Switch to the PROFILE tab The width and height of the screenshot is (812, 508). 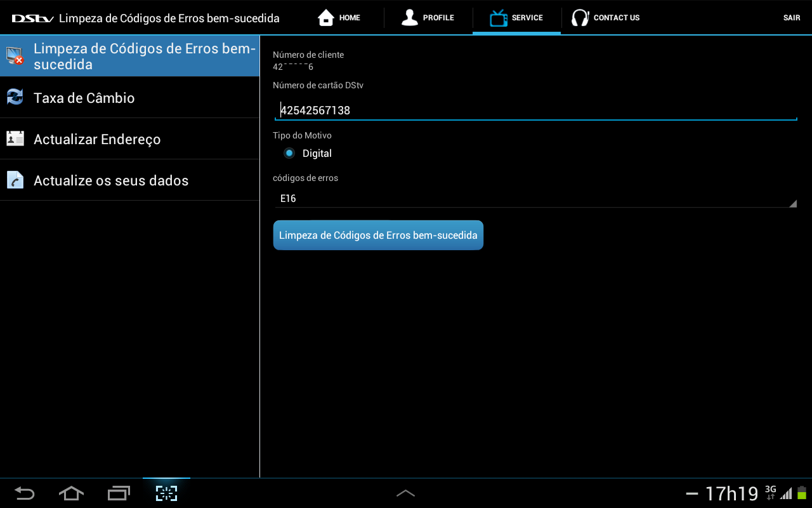click(x=428, y=18)
